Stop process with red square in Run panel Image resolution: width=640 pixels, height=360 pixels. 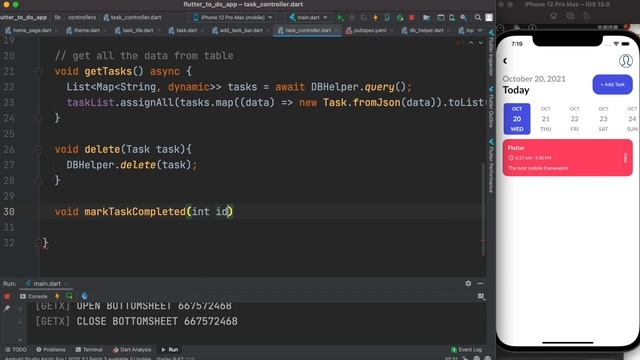coord(7,296)
